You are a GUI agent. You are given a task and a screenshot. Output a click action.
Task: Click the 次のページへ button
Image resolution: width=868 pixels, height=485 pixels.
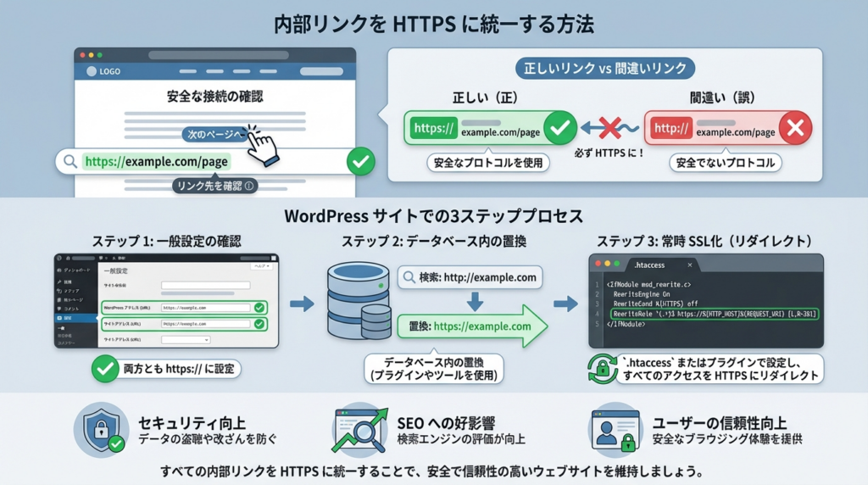point(214,135)
